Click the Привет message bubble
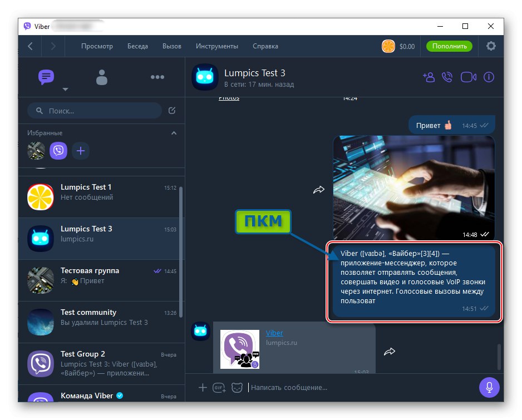This screenshot has width=522, height=420. coord(452,125)
